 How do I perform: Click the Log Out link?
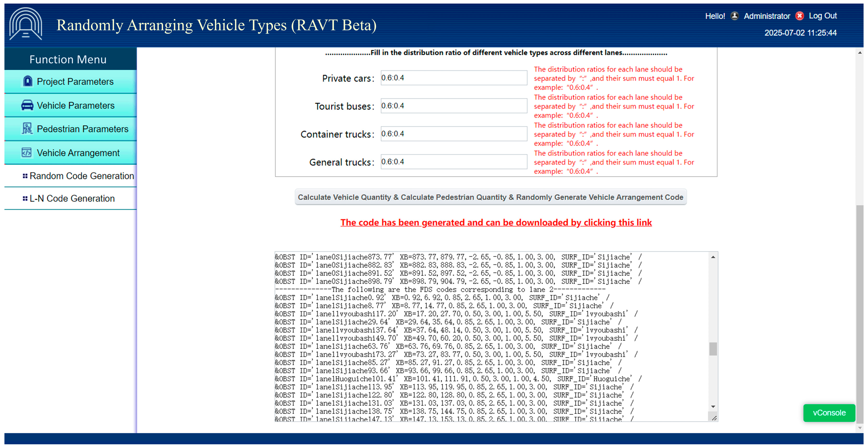tap(823, 16)
